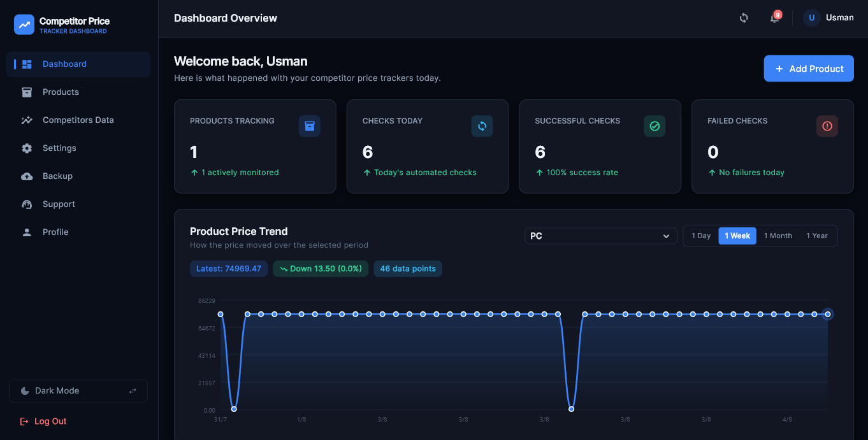Screen dimensions: 868x440
Task: Click the Failed Checks alert icon
Action: (x=827, y=126)
